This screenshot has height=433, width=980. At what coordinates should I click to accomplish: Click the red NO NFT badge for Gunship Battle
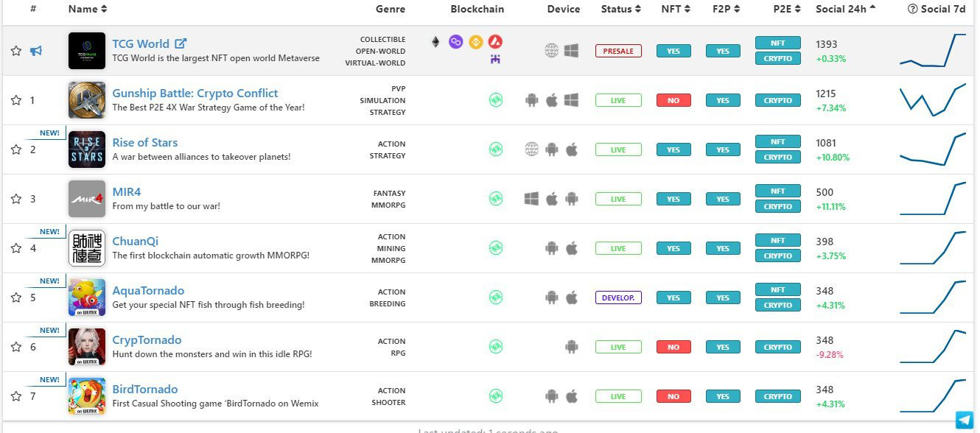673,100
